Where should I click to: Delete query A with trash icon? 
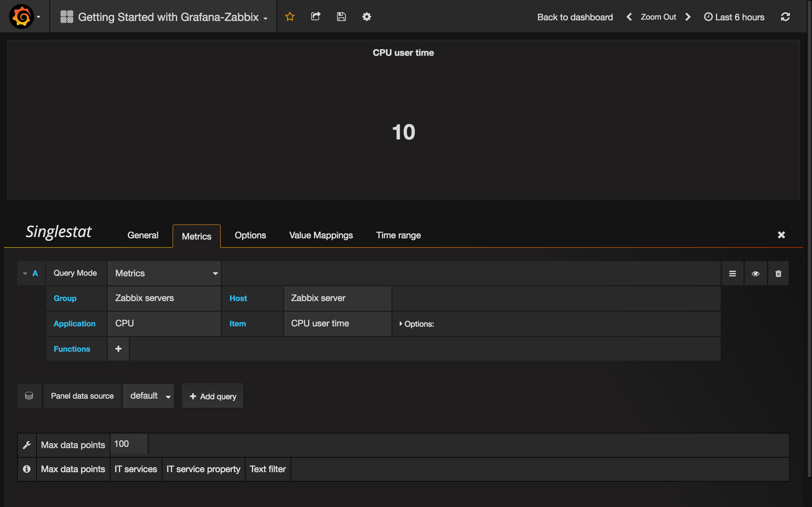pos(778,273)
